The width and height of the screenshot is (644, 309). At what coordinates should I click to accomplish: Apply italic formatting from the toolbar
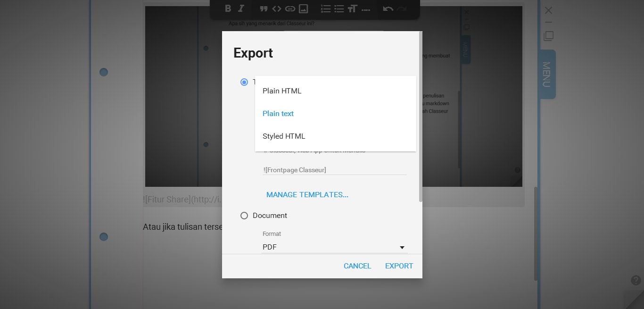pyautogui.click(x=241, y=8)
